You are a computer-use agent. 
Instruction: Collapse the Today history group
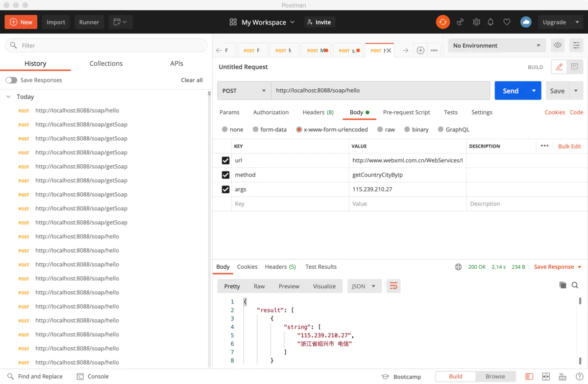tap(8, 97)
